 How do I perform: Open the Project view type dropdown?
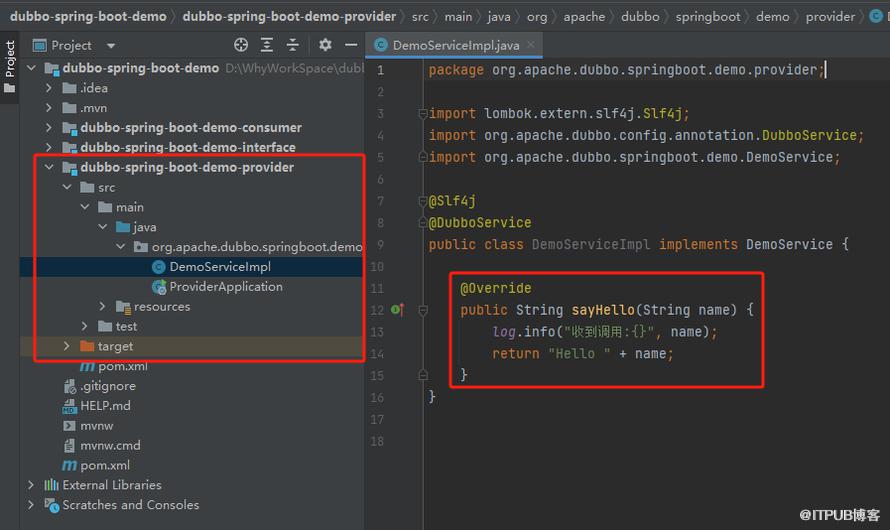tap(111, 45)
